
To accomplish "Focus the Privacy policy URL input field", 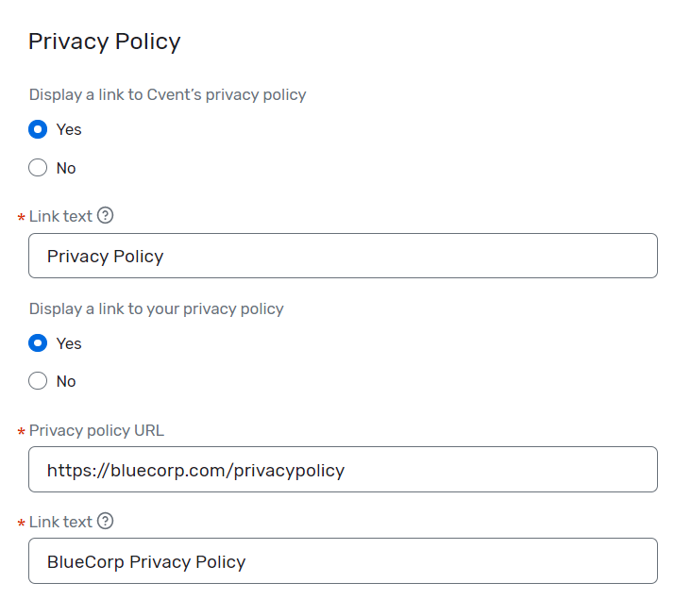I will (343, 469).
